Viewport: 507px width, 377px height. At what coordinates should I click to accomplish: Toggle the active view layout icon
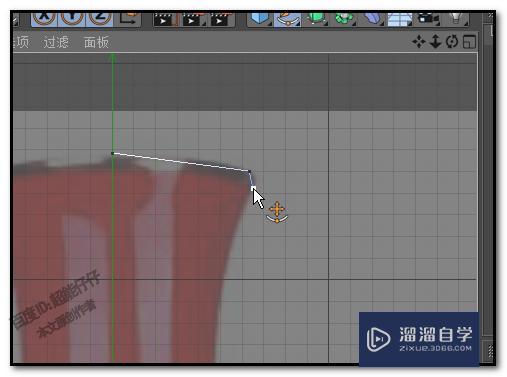coord(469,42)
